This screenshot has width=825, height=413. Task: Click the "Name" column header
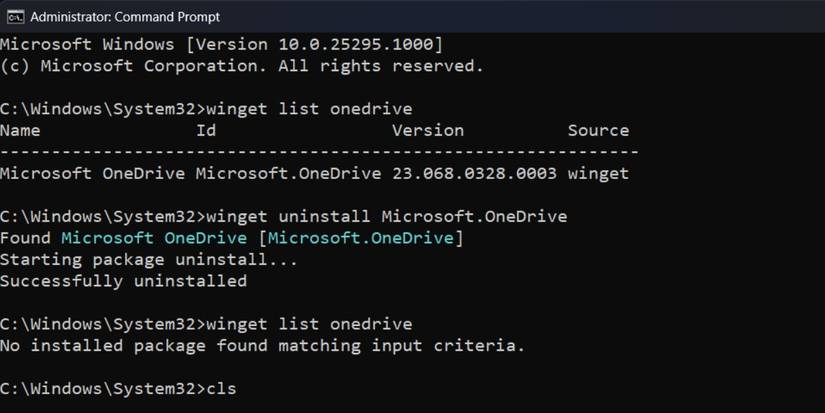point(20,130)
